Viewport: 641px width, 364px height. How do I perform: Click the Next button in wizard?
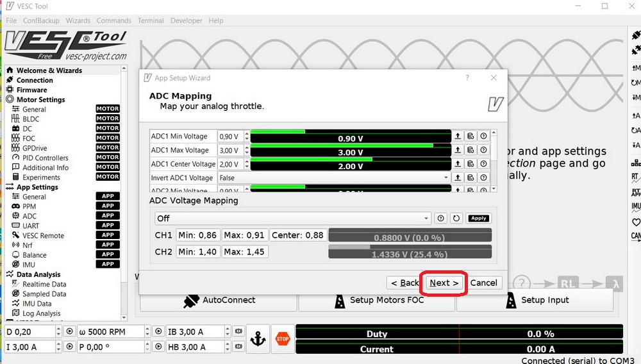[x=444, y=283]
